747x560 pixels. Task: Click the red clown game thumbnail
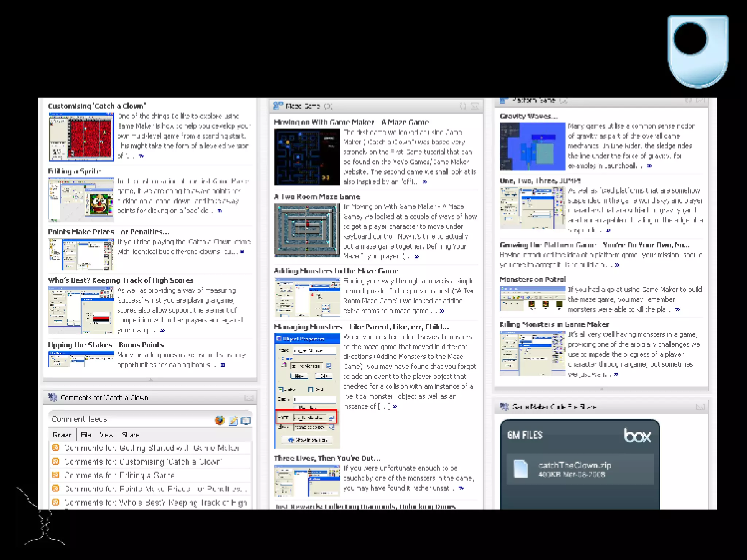tap(81, 137)
